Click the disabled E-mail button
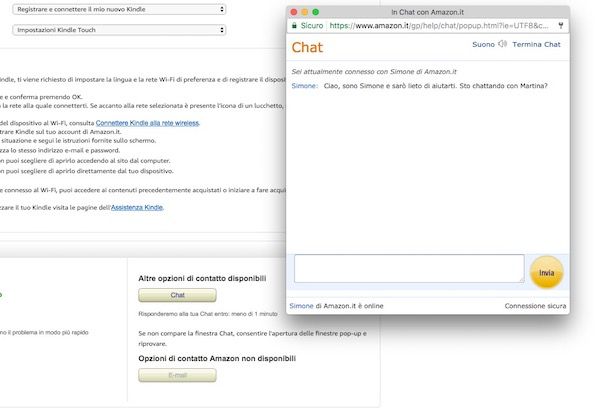The width and height of the screenshot is (610, 414). pos(177,375)
